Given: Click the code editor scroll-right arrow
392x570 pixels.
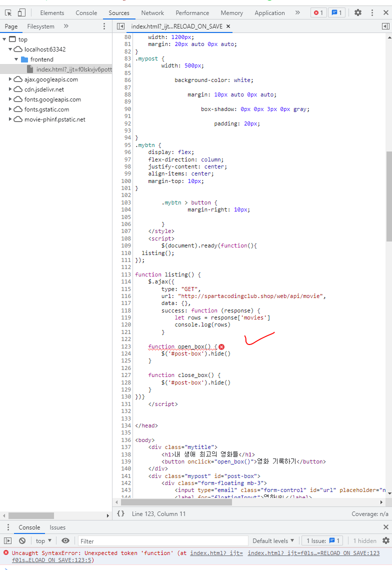Looking at the screenshot, I should pos(381,502).
